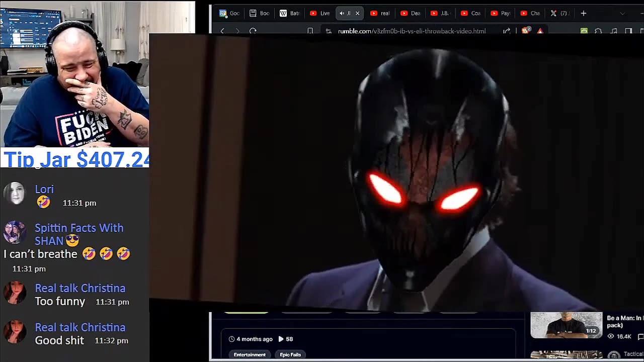Click the 58 plays count
644x362 pixels.
pos(286,339)
